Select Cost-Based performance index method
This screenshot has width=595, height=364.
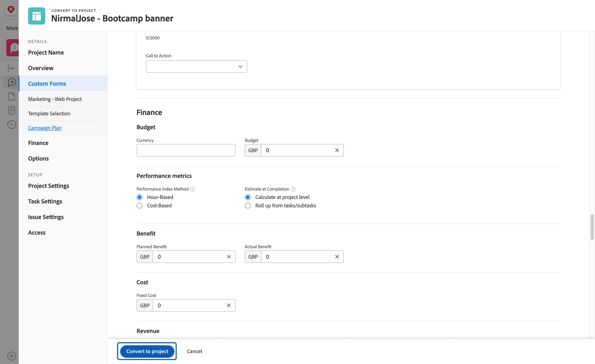(x=139, y=206)
